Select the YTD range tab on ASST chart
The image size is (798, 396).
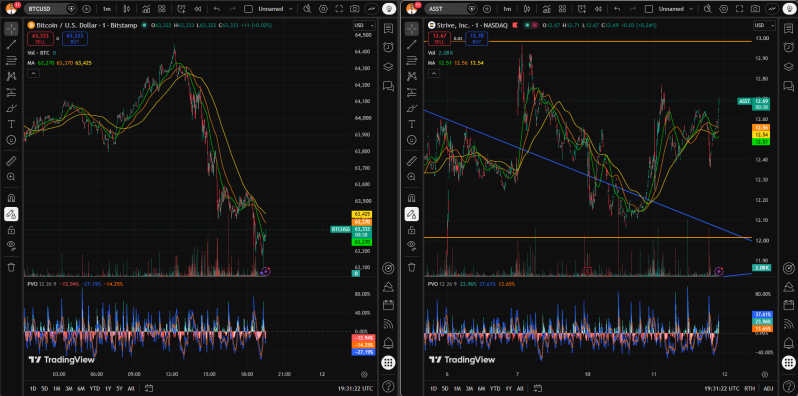point(495,388)
